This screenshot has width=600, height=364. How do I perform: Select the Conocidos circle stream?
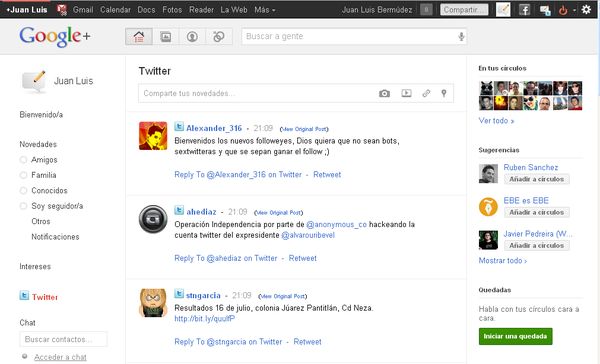pyautogui.click(x=49, y=190)
